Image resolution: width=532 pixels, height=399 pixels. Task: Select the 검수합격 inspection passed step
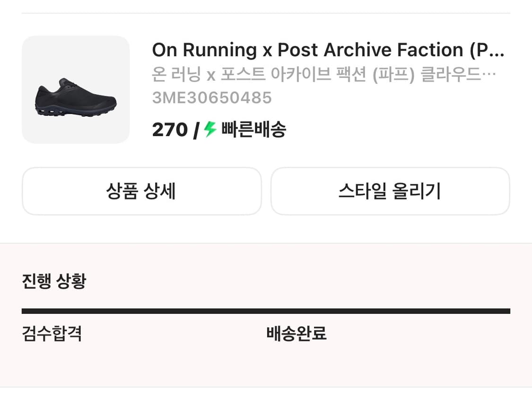pos(52,334)
